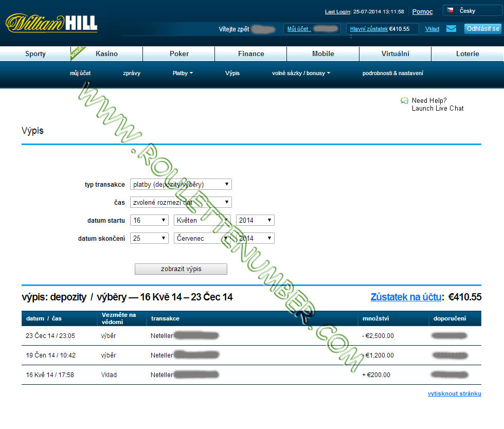This screenshot has width=504, height=429.
Task: Switch to the Kasino tab
Action: click(x=107, y=53)
